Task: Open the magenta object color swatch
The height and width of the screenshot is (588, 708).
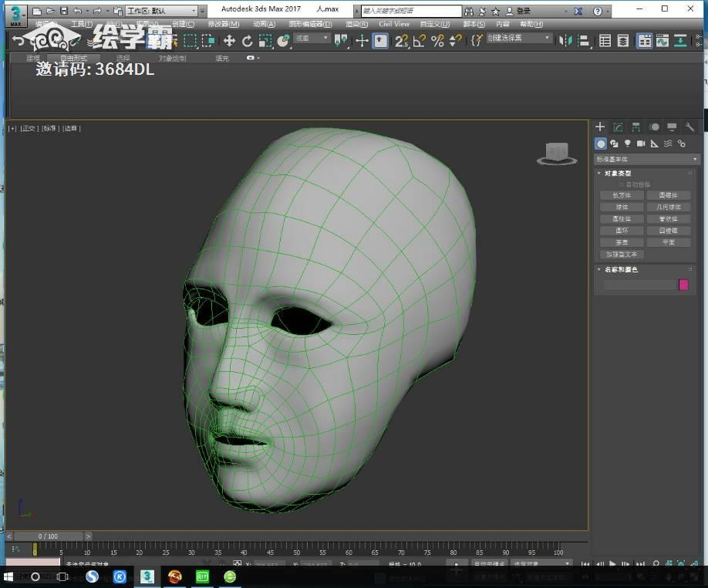Action: [683, 285]
